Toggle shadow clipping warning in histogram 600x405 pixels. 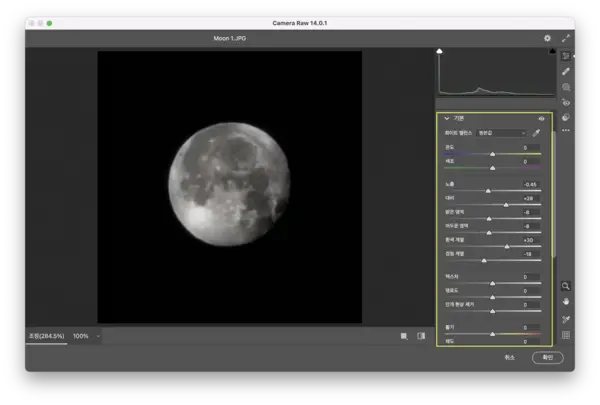pyautogui.click(x=440, y=50)
